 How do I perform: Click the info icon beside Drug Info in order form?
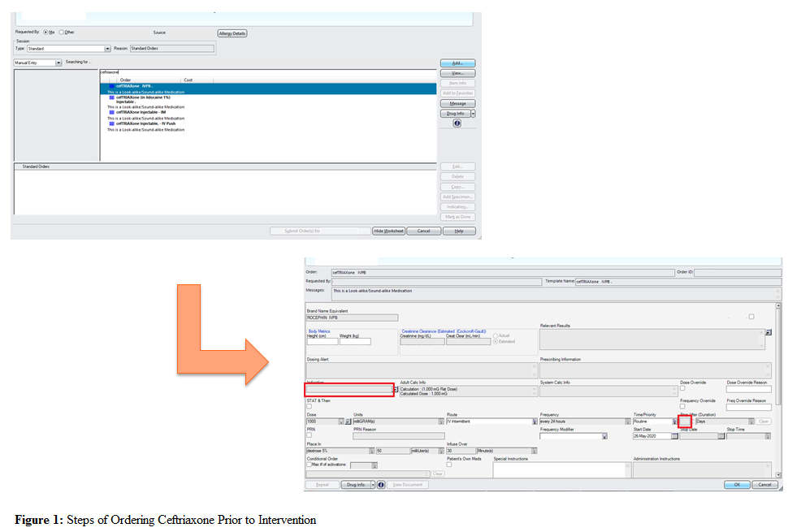pos(381,484)
